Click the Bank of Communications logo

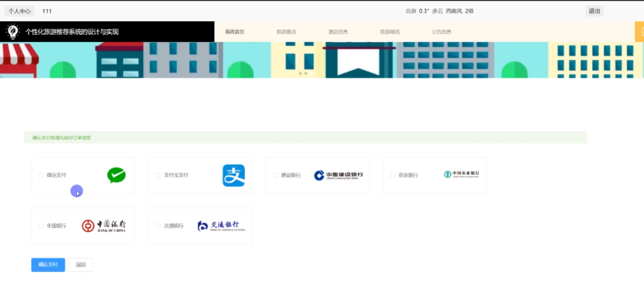pos(221,226)
